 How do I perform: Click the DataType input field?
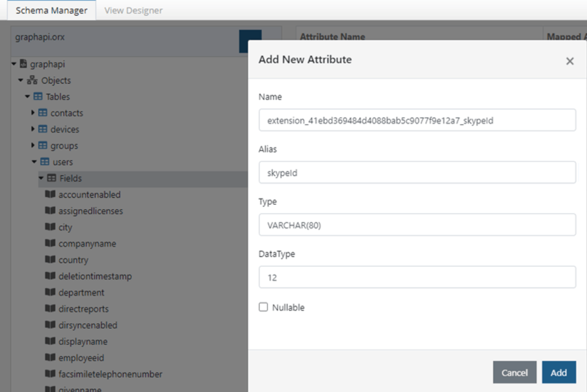tap(417, 277)
